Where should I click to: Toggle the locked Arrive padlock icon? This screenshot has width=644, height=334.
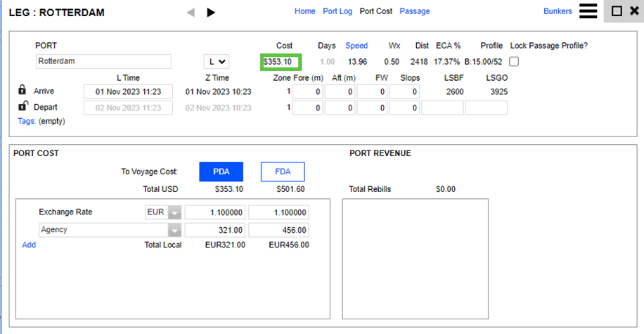(22, 91)
